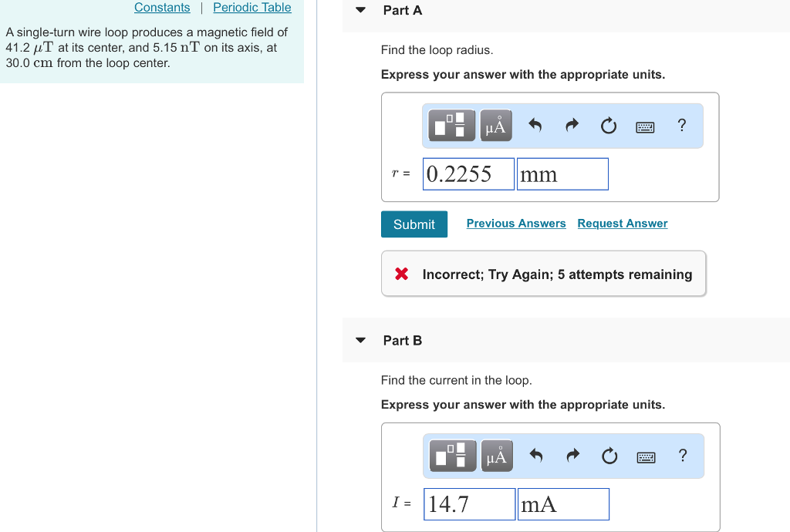Select the radius value input showing 0.2255
Viewport: 790px width, 532px height.
pyautogui.click(x=468, y=173)
